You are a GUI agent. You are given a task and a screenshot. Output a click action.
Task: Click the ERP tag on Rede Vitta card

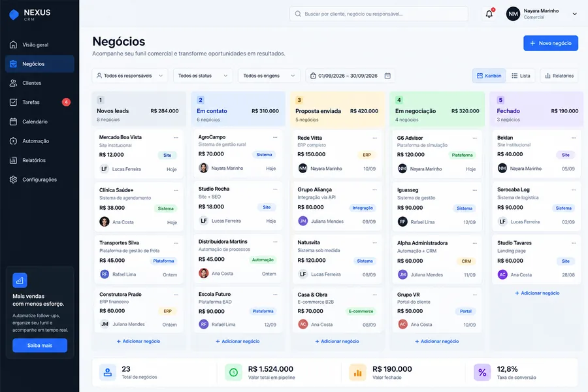367,155
